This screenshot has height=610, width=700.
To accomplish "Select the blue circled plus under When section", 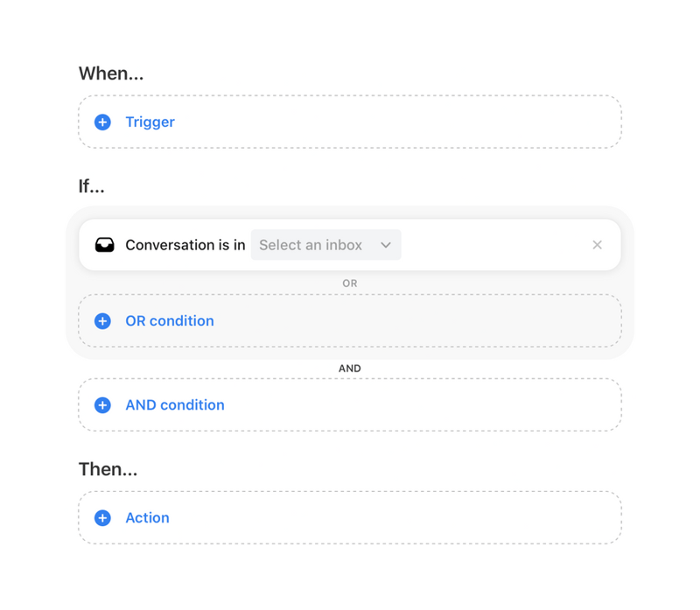I will (102, 122).
